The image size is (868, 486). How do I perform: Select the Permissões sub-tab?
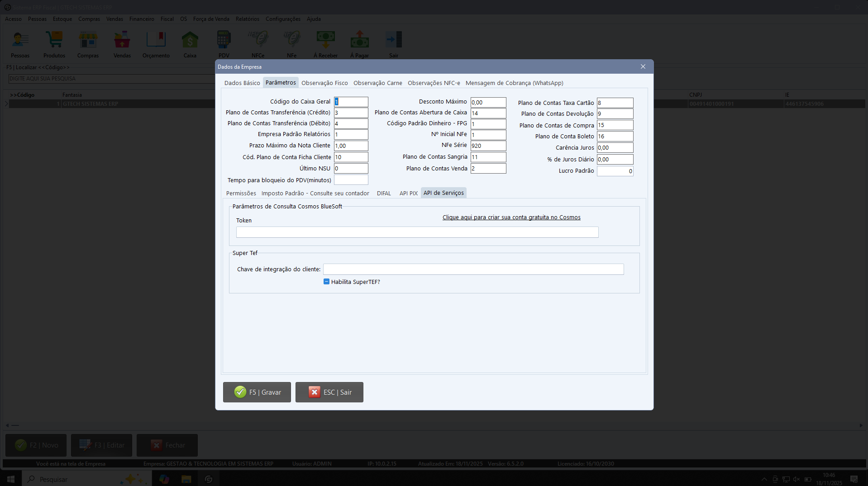[241, 193]
